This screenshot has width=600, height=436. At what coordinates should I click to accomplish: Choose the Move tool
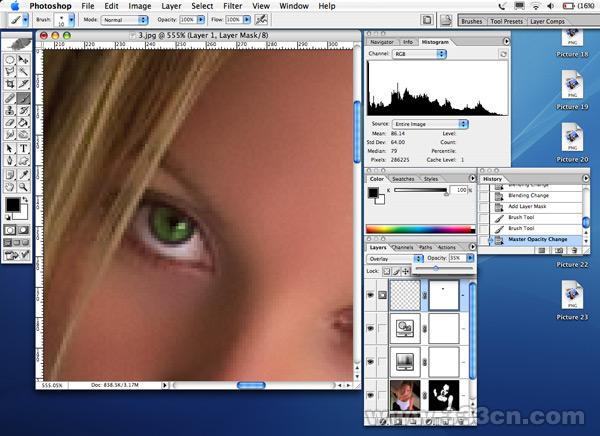coord(23,60)
